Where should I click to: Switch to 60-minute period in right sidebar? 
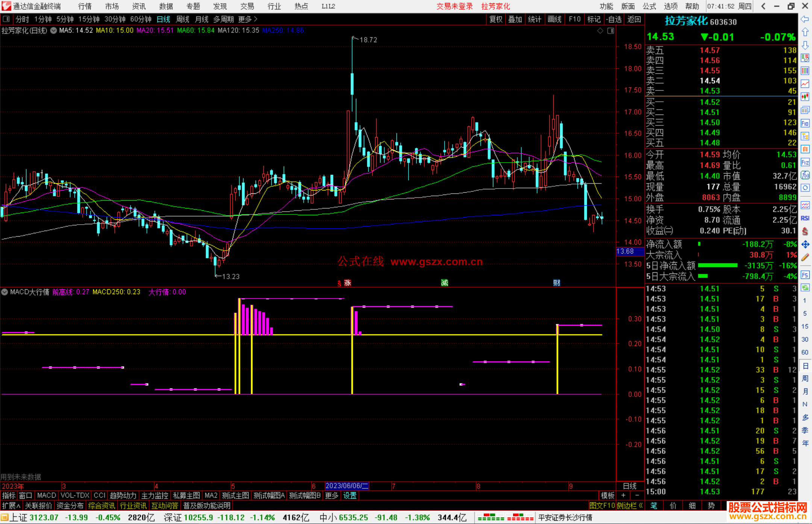point(805,352)
